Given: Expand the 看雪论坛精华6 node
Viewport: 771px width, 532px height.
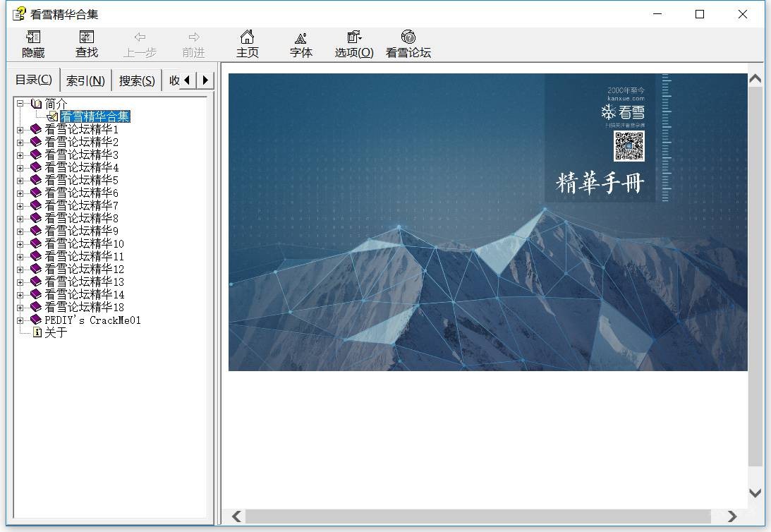Looking at the screenshot, I should tap(20, 194).
